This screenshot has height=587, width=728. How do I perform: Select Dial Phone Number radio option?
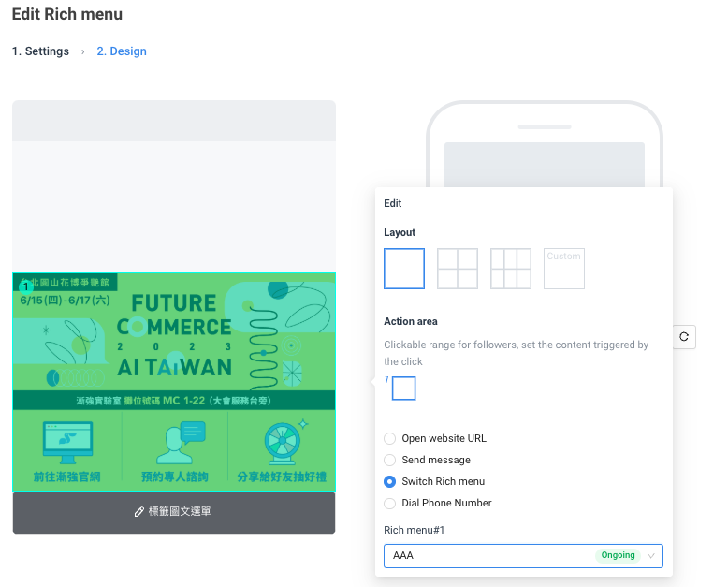coord(389,503)
